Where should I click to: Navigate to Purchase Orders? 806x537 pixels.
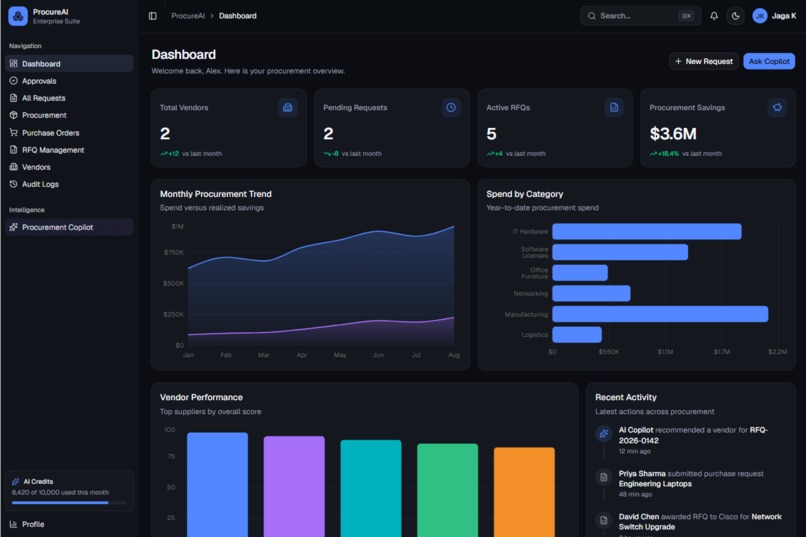tap(69, 133)
